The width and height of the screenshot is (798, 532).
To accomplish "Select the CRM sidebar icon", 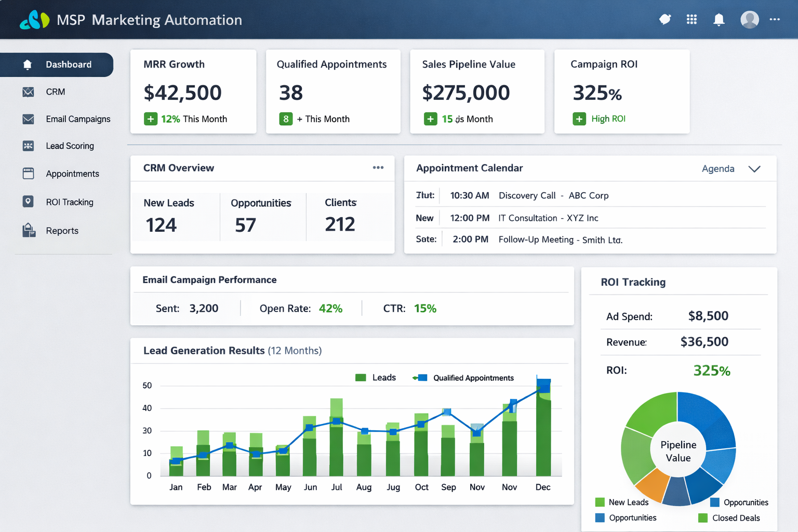I will pyautogui.click(x=28, y=91).
